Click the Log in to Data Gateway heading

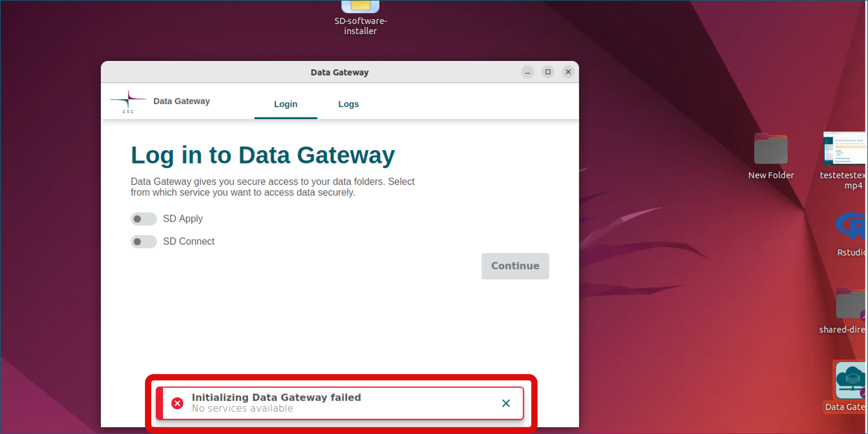262,155
